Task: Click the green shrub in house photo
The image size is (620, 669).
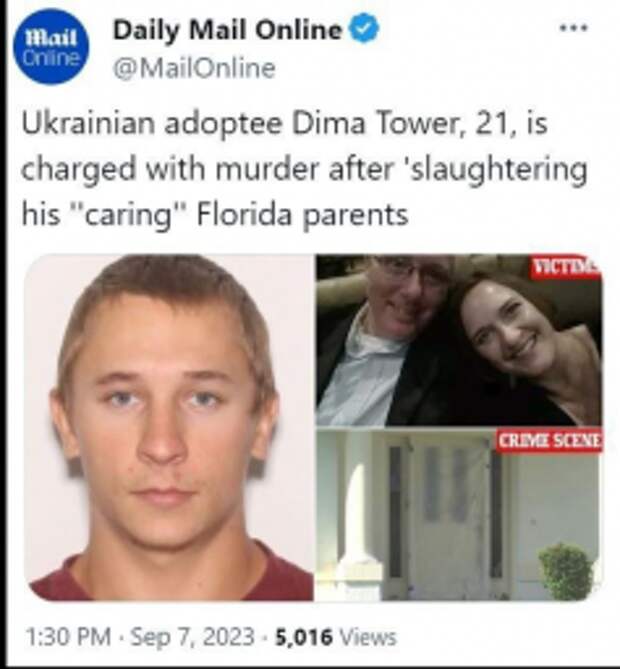Action: coord(567,572)
